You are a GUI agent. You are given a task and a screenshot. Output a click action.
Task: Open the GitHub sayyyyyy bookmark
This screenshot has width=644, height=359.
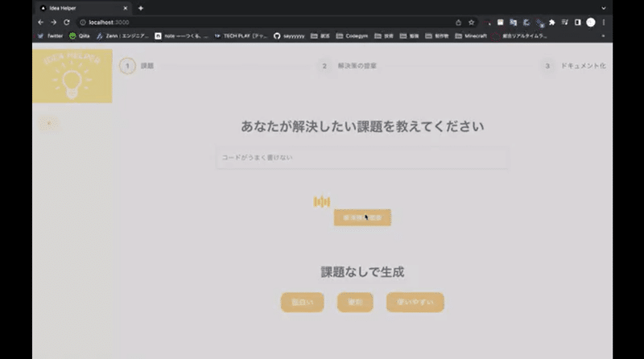[x=289, y=36]
